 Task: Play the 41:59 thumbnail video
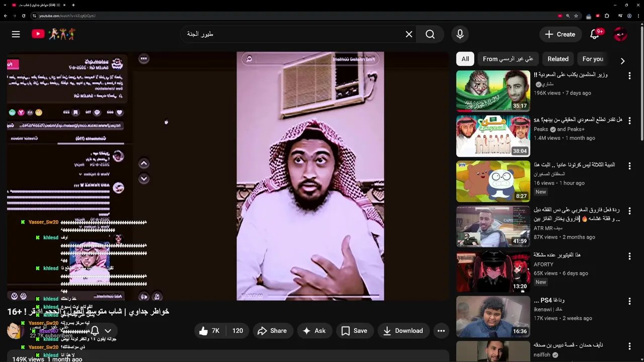(x=493, y=226)
